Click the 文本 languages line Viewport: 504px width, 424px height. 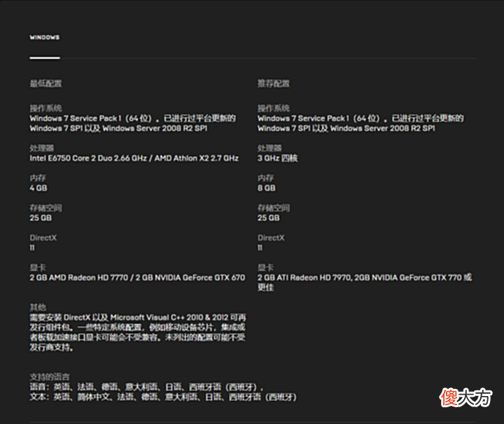[x=163, y=397]
